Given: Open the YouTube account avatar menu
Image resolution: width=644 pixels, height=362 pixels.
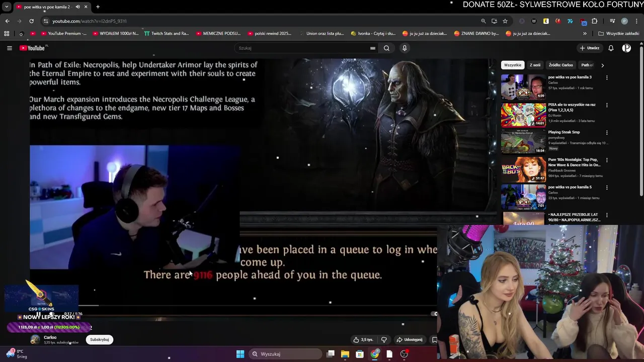Looking at the screenshot, I should click(626, 48).
